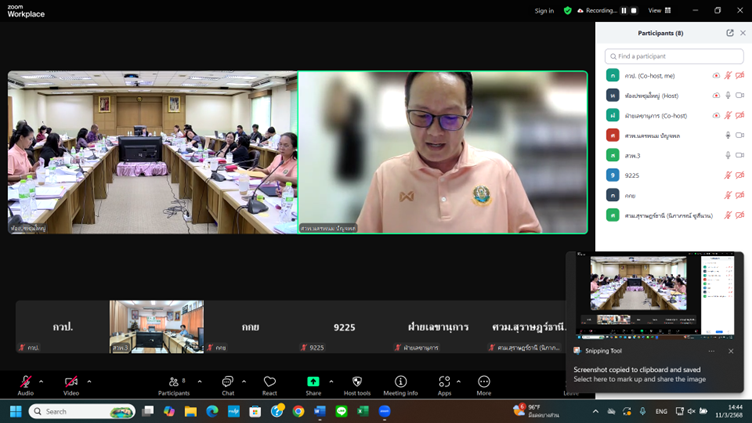
Task: Open the View layout menu
Action: [x=660, y=11]
